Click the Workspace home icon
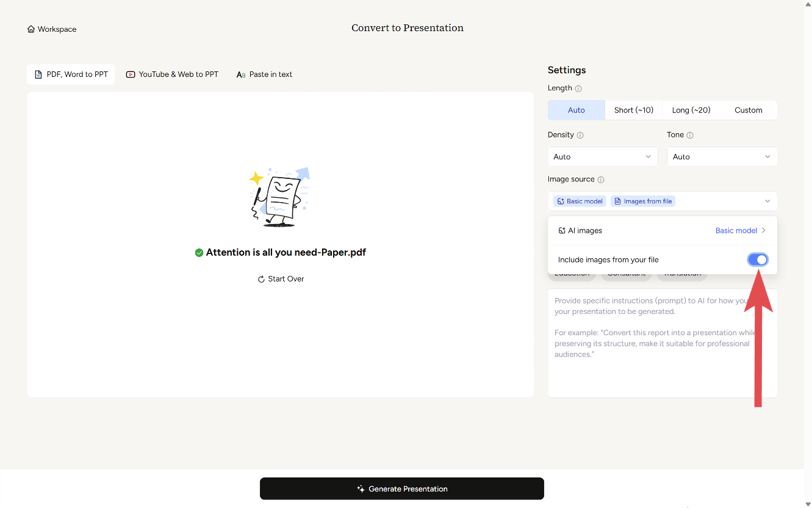This screenshot has width=812, height=508. 31,29
